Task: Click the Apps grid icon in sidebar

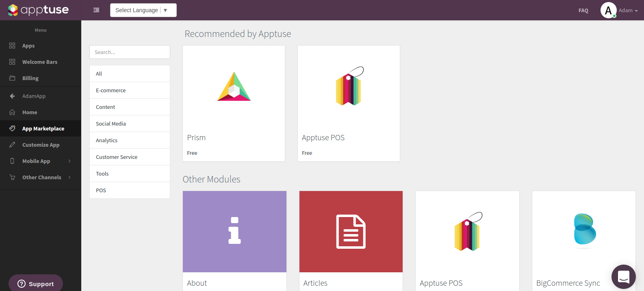Action: click(12, 46)
